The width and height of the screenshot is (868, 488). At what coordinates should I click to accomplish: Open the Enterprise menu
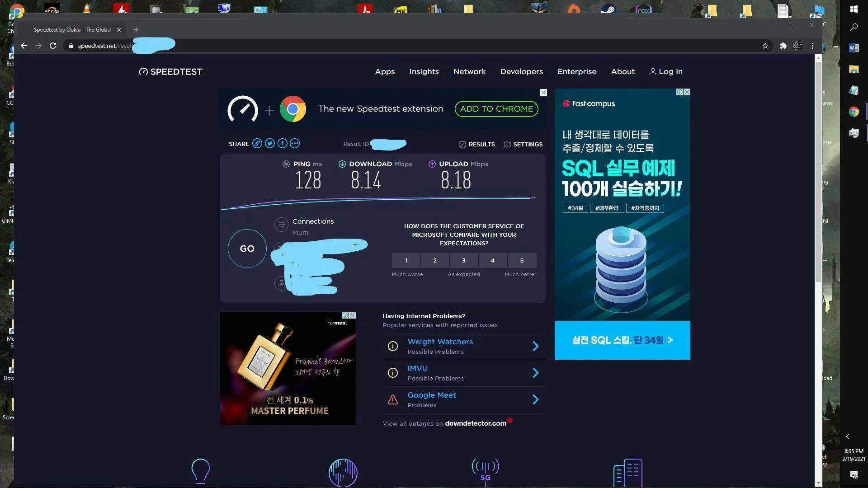click(577, 71)
